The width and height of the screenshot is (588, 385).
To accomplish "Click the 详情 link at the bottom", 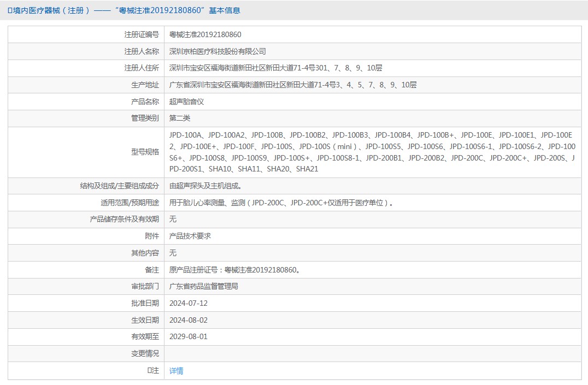I will (176, 371).
